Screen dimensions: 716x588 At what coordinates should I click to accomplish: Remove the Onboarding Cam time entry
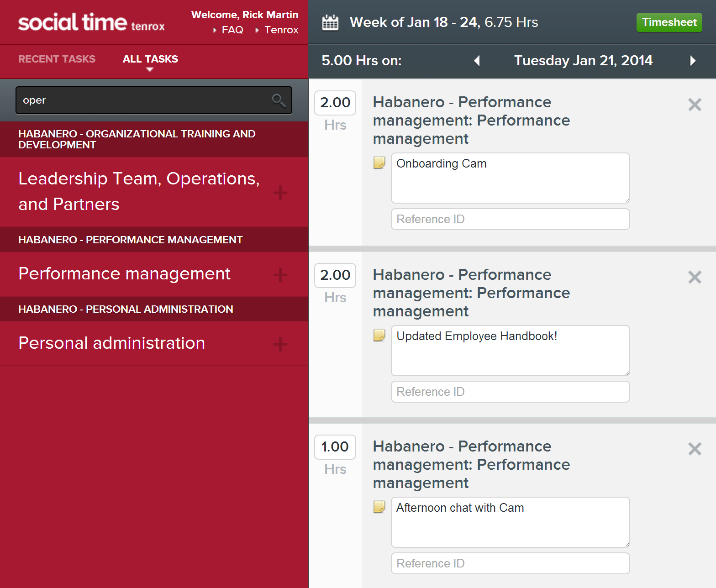click(x=695, y=105)
